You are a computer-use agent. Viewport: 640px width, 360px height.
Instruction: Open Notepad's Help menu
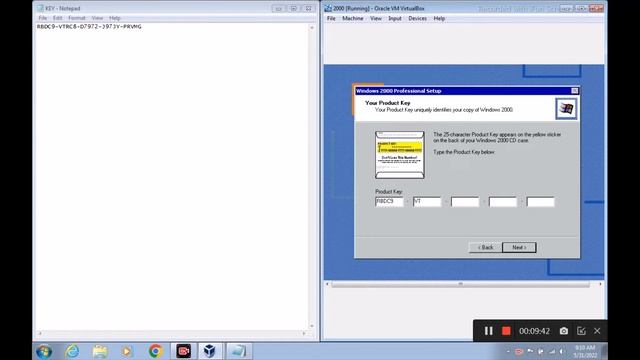click(115, 18)
